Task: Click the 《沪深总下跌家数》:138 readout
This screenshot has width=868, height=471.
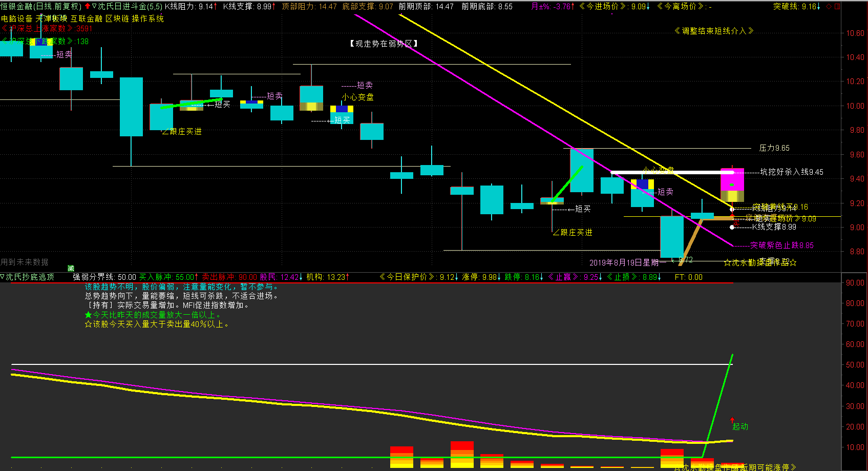Action: (x=45, y=42)
